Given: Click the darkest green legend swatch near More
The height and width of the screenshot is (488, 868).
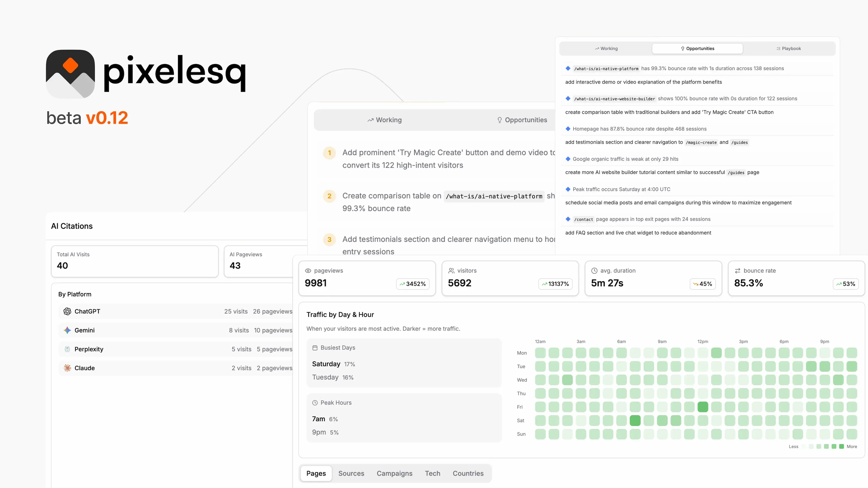Looking at the screenshot, I should click(842, 447).
